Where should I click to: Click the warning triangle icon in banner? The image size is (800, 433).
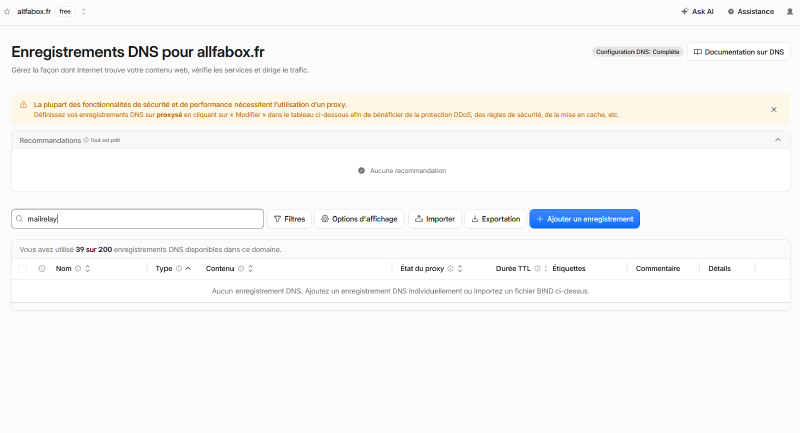23,105
